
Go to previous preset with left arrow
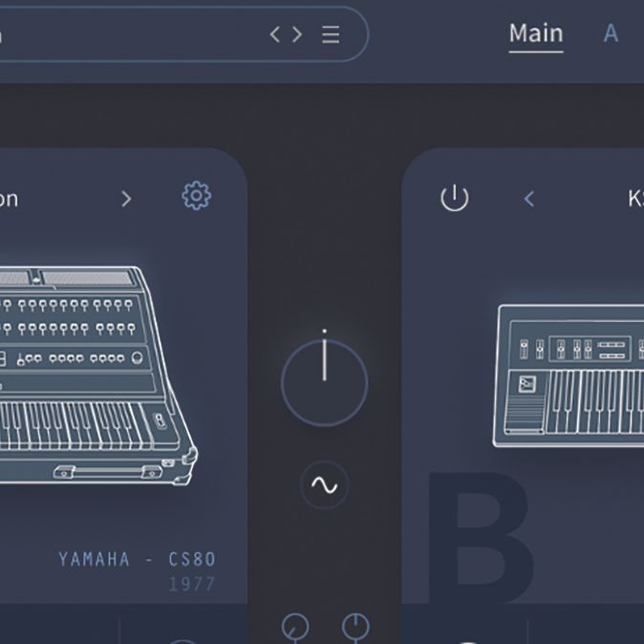point(275,34)
